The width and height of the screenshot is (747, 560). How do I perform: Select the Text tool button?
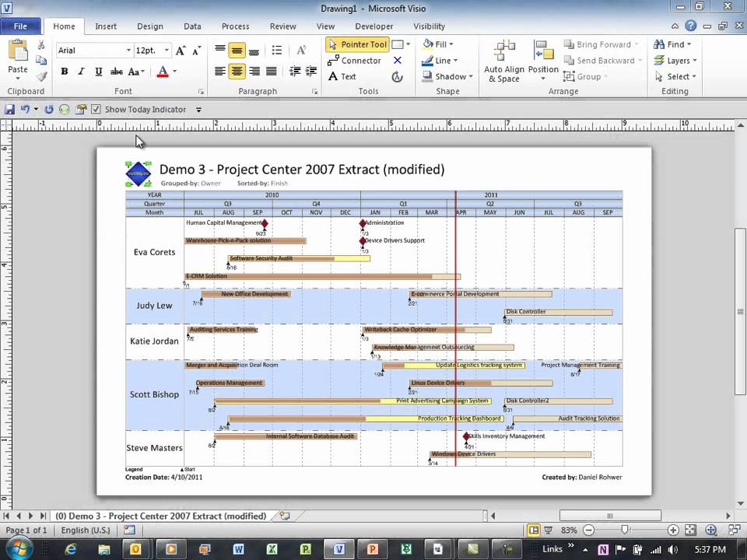342,76
